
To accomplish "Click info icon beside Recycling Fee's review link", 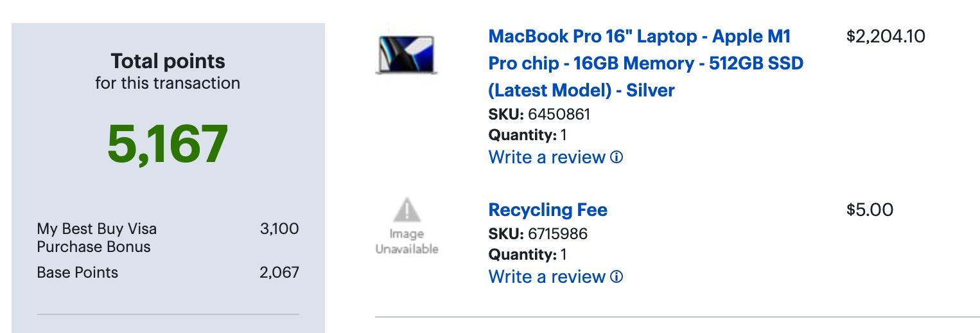I will [x=617, y=276].
